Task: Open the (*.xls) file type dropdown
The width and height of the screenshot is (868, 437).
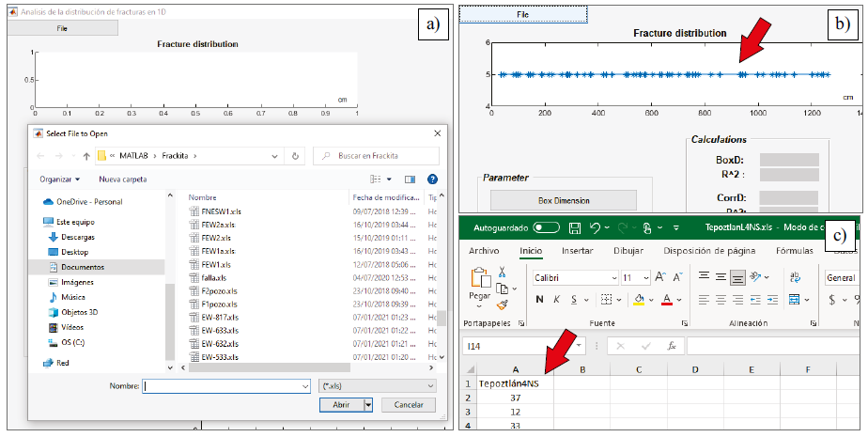Action: (x=379, y=386)
